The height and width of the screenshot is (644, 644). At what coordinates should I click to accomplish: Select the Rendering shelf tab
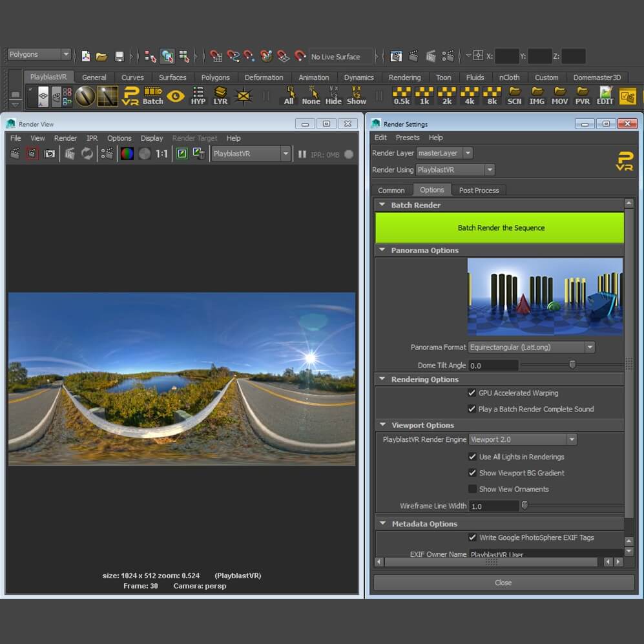[404, 78]
